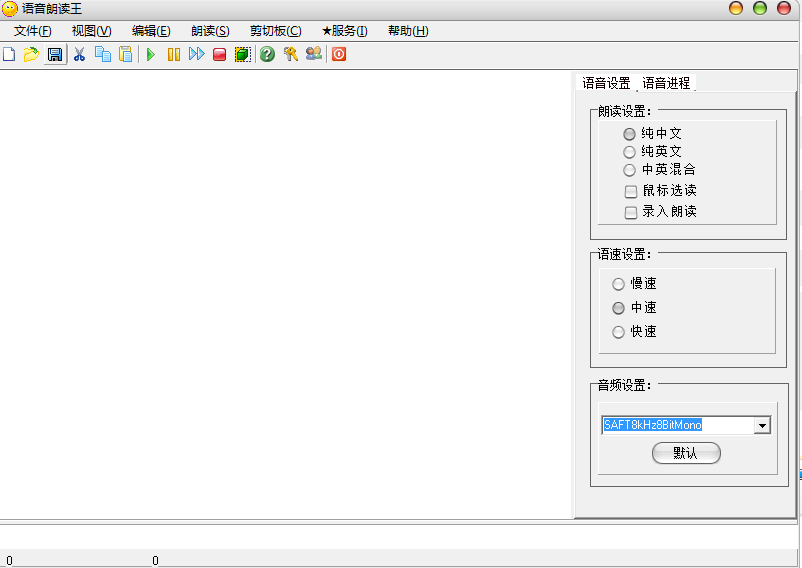Stop reading with the red stop icon

click(x=219, y=54)
